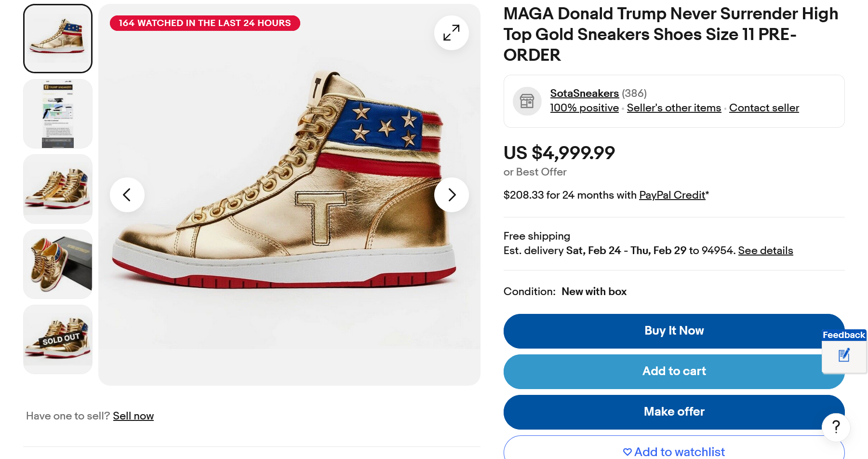868x459 pixels.
Task: Click the heart Add to watchlist button
Action: [x=674, y=451]
